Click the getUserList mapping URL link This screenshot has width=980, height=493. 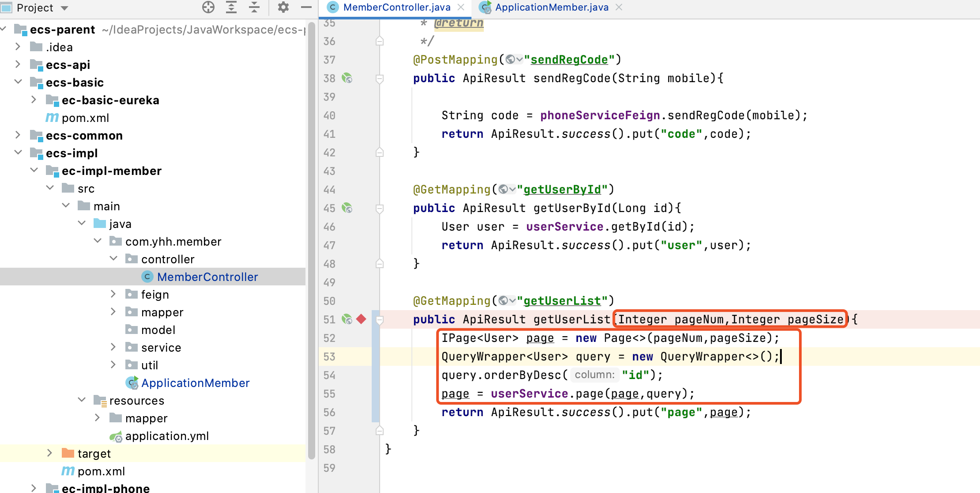[562, 301]
